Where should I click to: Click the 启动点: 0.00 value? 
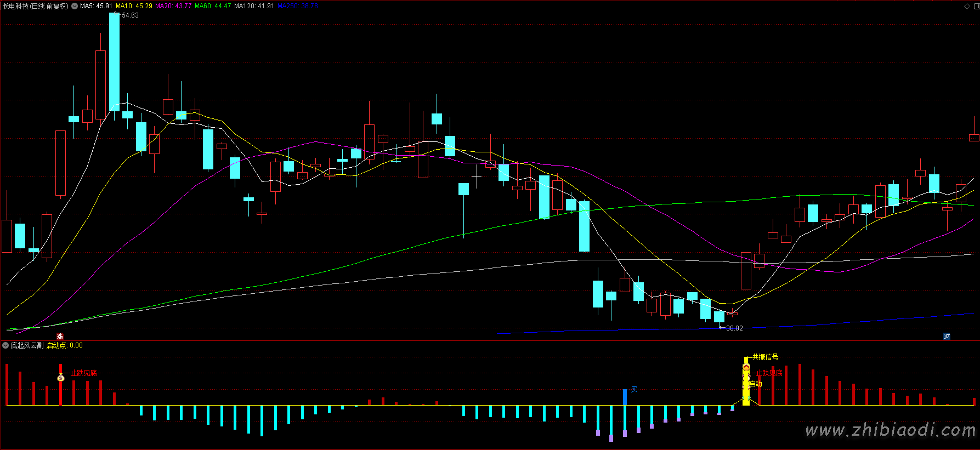pos(65,345)
